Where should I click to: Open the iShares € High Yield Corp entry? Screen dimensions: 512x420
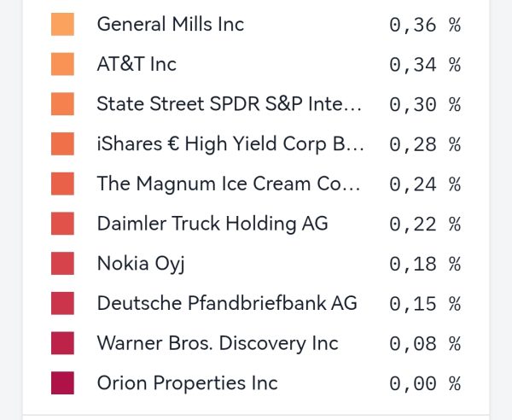pos(230,143)
